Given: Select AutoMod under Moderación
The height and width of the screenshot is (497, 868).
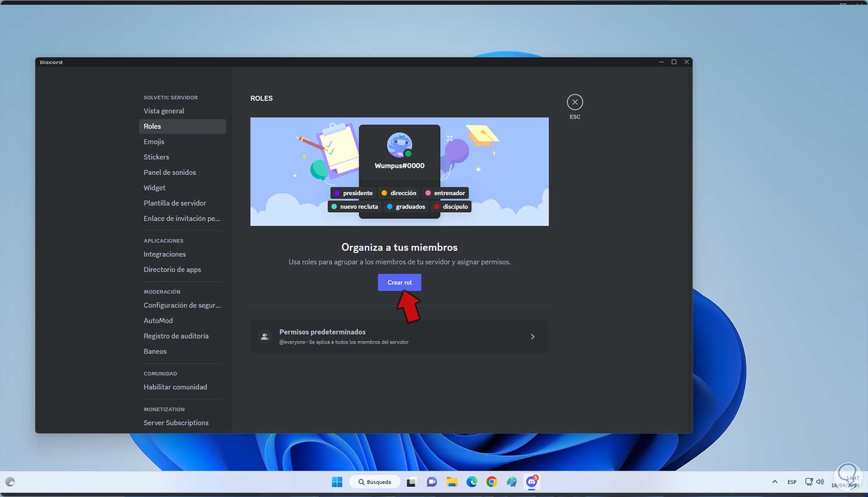Looking at the screenshot, I should [182, 321].
